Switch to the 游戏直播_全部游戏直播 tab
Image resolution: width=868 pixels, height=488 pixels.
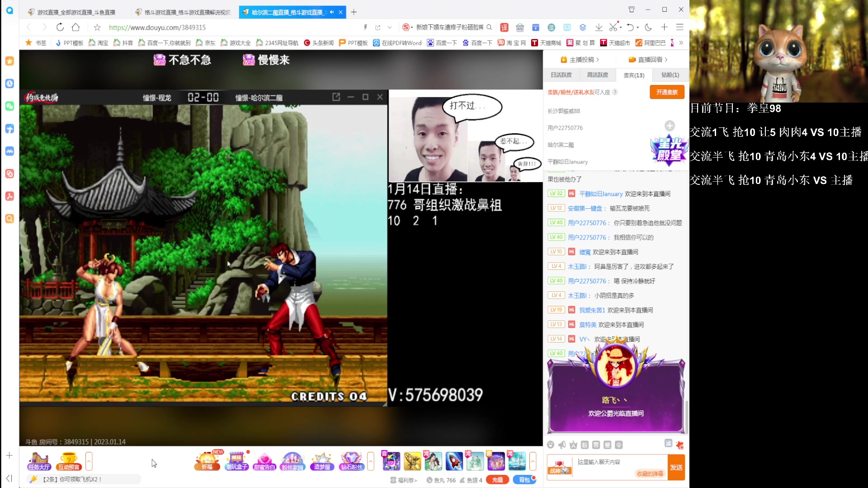point(72,12)
